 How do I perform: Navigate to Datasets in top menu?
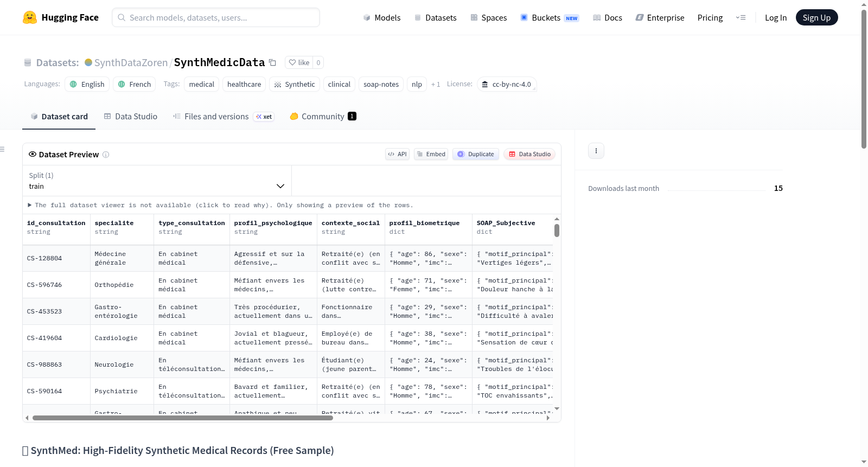pyautogui.click(x=436, y=17)
